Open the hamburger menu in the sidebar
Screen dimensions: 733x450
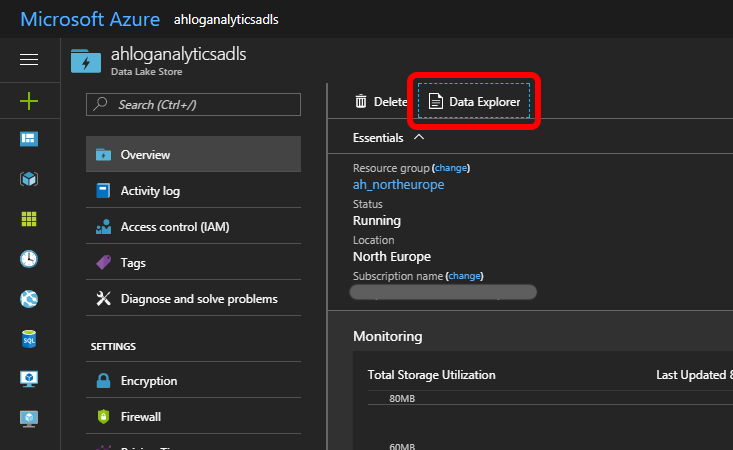point(29,60)
